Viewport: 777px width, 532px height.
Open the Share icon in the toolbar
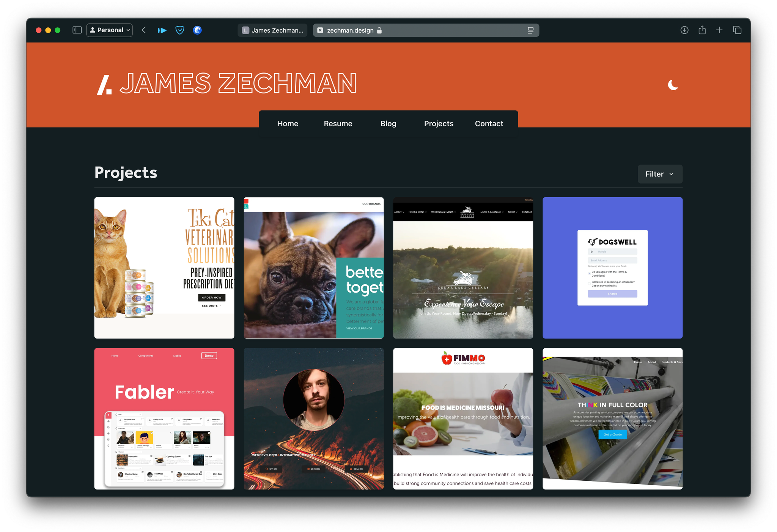tap(702, 30)
